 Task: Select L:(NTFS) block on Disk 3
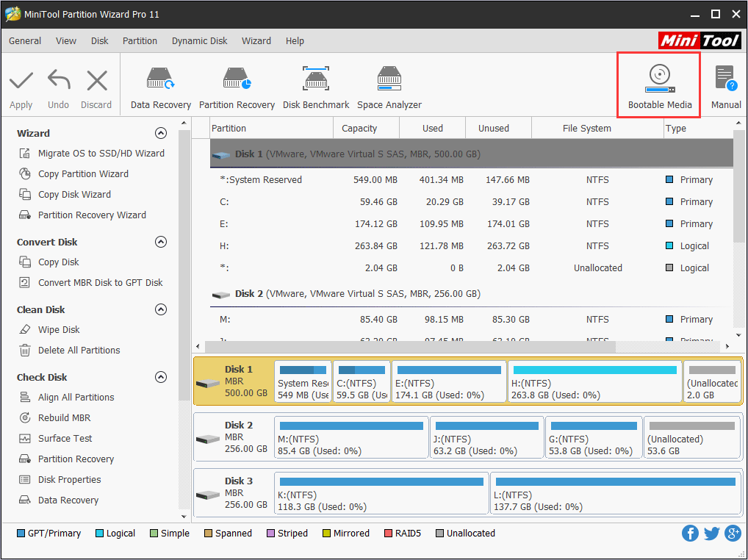click(x=616, y=492)
